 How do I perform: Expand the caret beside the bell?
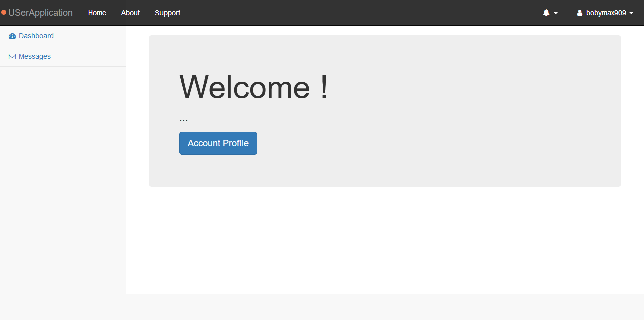pyautogui.click(x=556, y=13)
